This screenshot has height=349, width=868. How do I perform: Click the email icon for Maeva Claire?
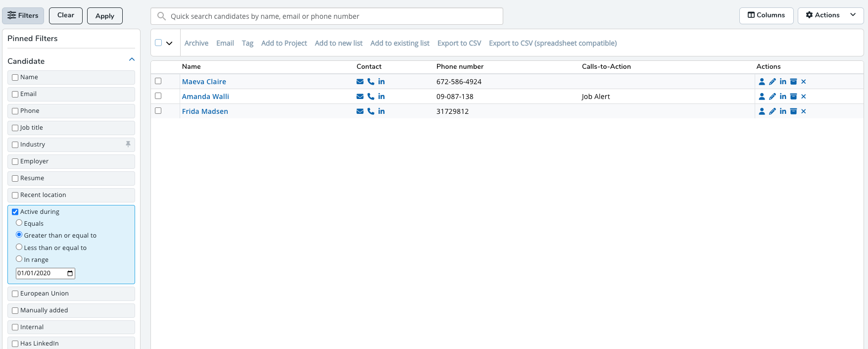click(x=360, y=82)
